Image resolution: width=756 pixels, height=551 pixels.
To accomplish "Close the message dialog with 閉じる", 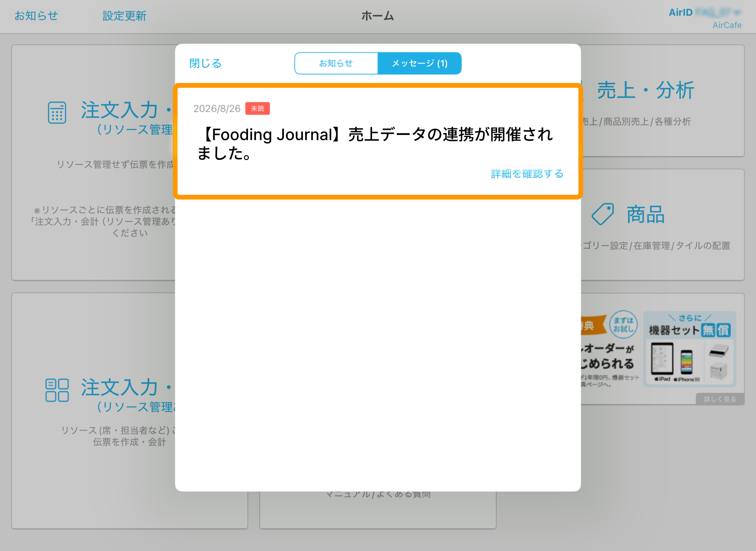I will tap(205, 63).
